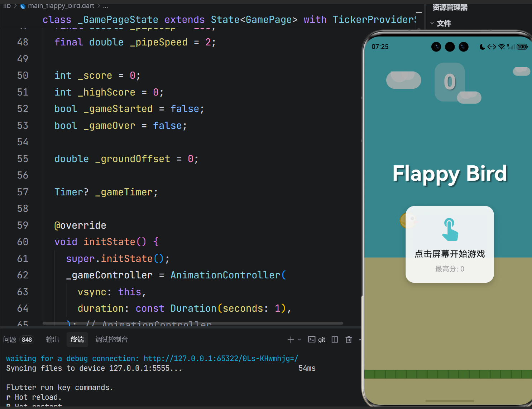The width and height of the screenshot is (532, 409).
Task: Click line number 48 in the gutter
Action: [x=23, y=42]
